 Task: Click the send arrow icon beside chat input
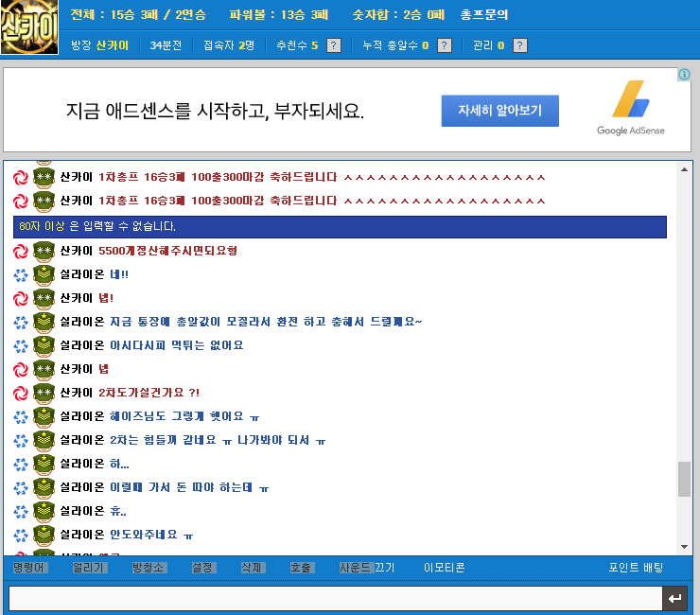[x=675, y=599]
